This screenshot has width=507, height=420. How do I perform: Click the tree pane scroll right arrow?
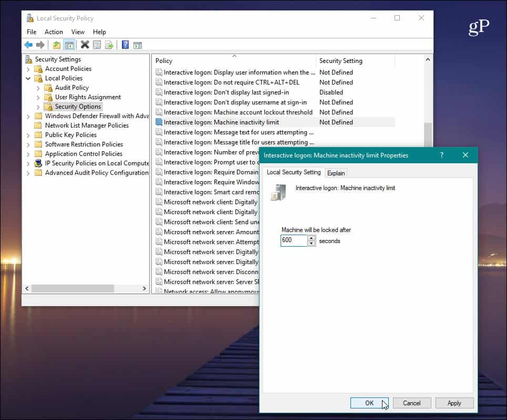pyautogui.click(x=144, y=289)
